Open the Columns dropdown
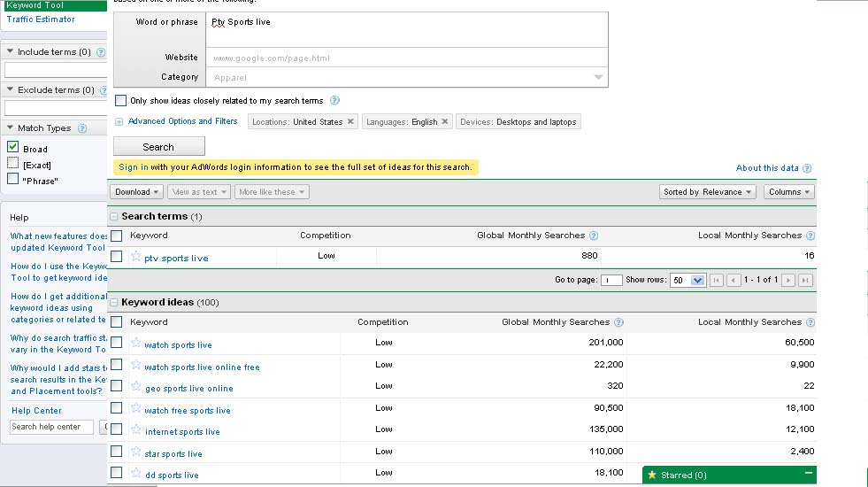Viewport: 868px width, 487px height. tap(789, 191)
